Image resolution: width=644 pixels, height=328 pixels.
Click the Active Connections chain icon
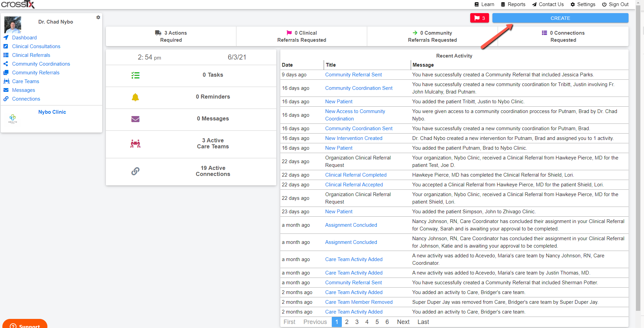pos(135,171)
